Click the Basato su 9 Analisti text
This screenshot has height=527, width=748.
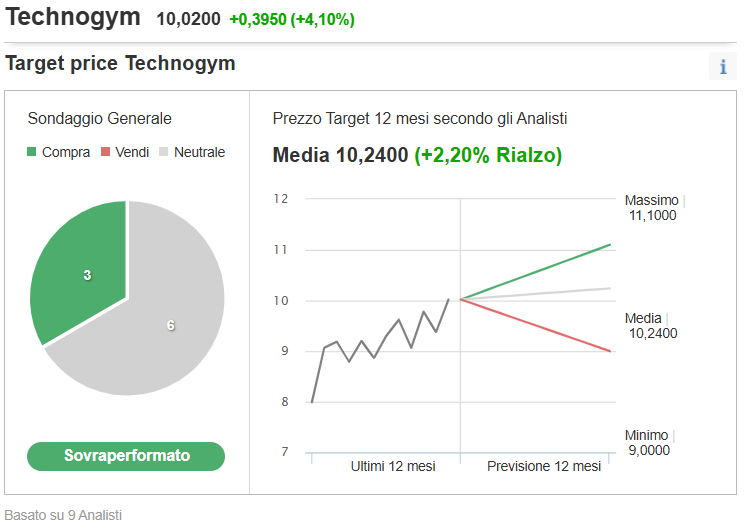point(63,515)
